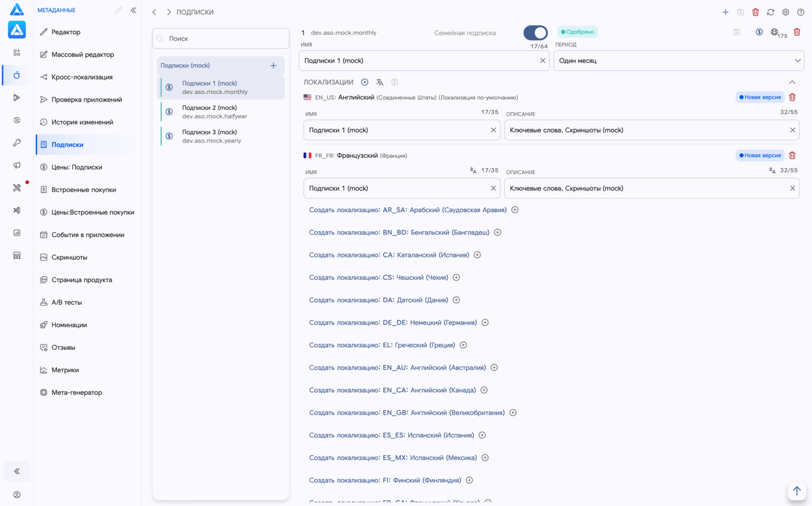Click the add localization plus icon next to ЛОКАЛИЗАЦИИ

click(365, 82)
